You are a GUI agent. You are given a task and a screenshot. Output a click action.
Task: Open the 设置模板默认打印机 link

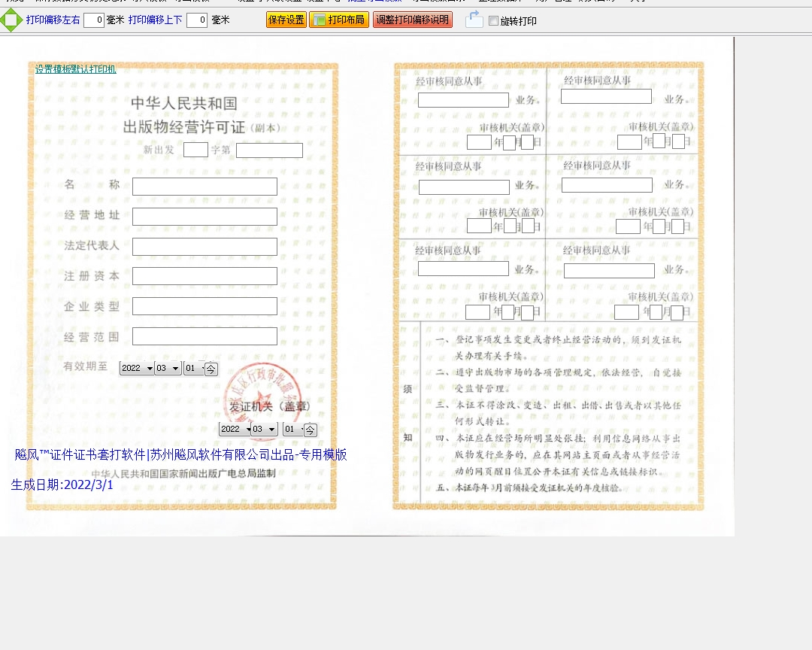coord(75,69)
